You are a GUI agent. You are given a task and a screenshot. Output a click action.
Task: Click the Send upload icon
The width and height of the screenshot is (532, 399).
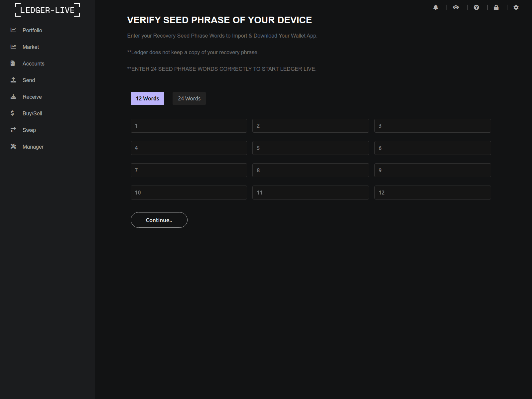(13, 80)
